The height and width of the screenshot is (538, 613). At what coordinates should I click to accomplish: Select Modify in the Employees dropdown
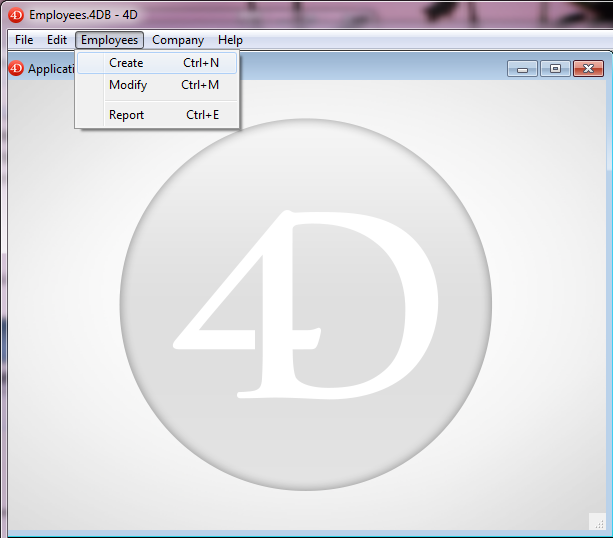(128, 85)
